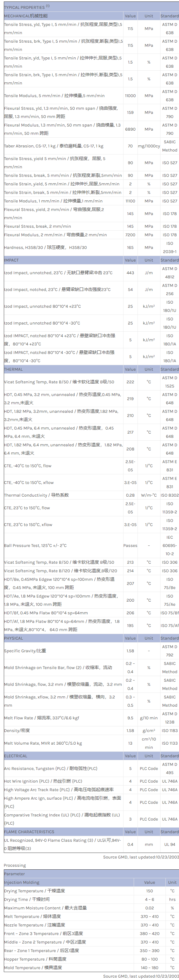Click the Drying Temperature row label
Viewport: 179px width, 980px height.
coord(34,891)
